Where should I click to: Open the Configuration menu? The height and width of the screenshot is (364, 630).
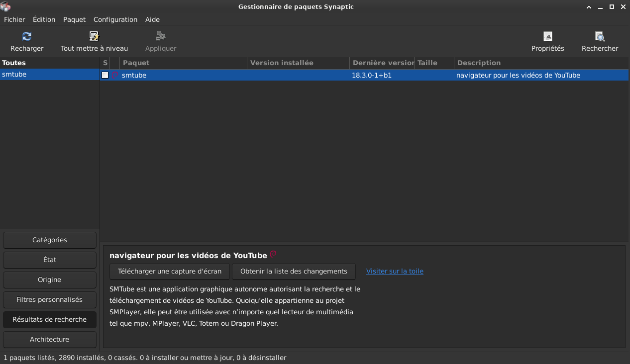point(115,19)
